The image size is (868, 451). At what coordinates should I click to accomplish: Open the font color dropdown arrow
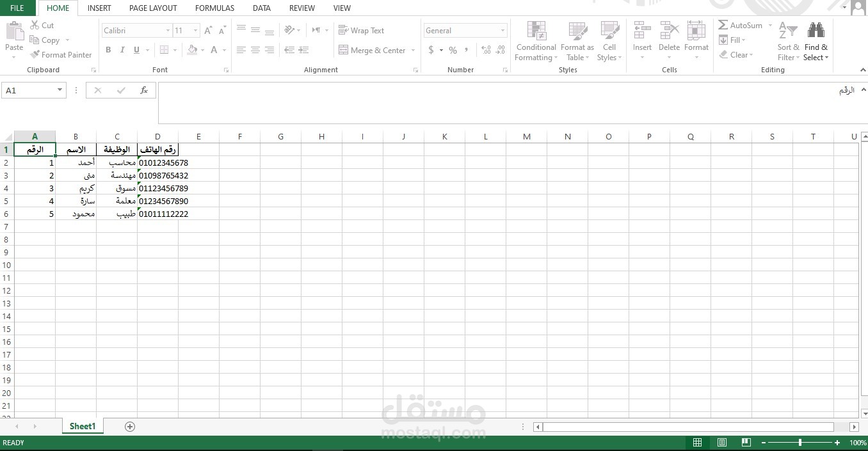click(224, 50)
